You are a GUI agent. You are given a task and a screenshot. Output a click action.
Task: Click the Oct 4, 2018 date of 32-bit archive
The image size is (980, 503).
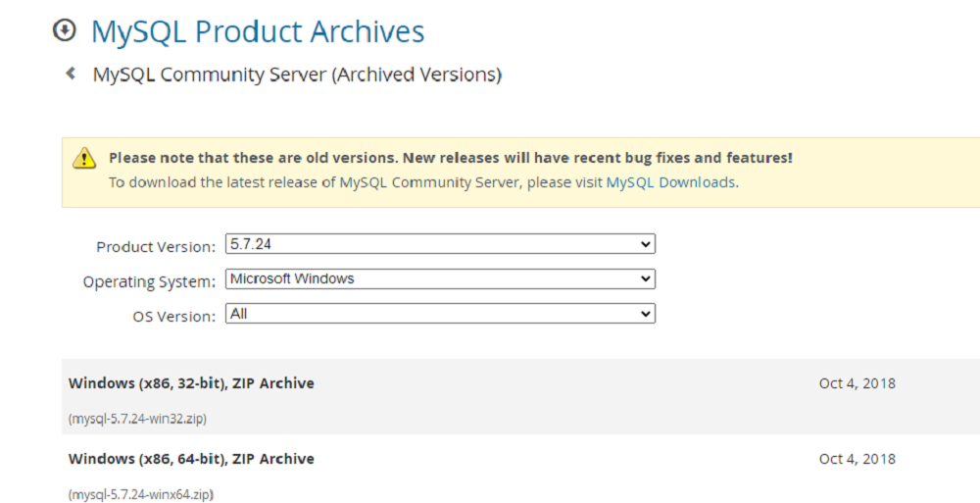[857, 383]
